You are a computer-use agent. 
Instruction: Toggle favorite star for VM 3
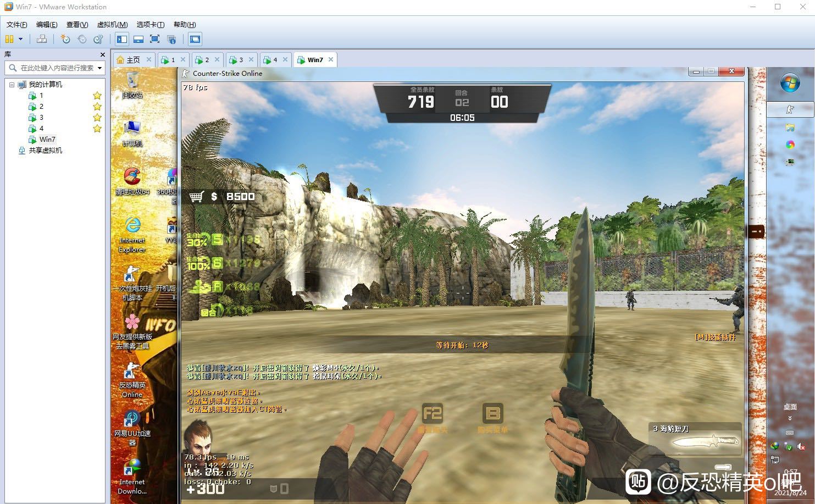[97, 118]
